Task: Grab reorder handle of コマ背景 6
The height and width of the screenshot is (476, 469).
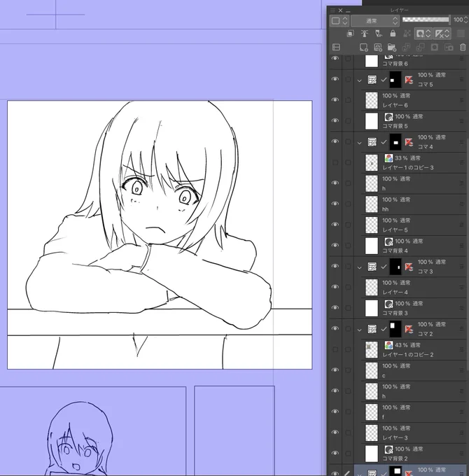Action: [x=462, y=59]
